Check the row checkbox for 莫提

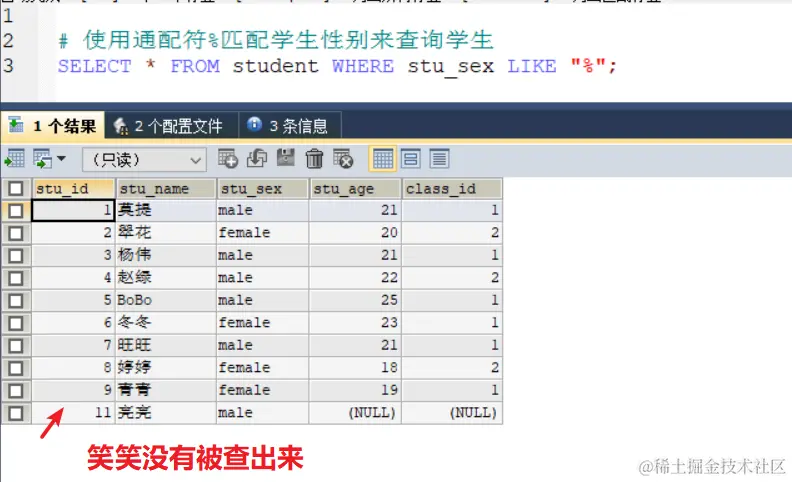click(x=16, y=211)
